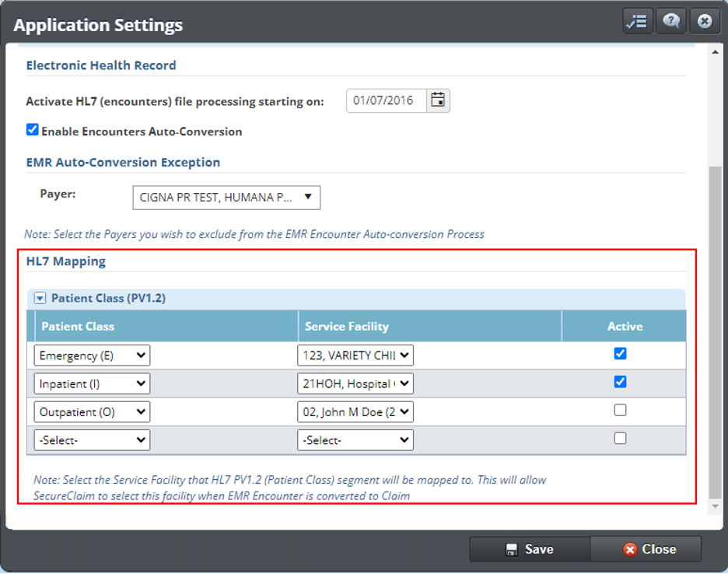Open the Outpatient (O) patient class dropdown
Screen dimensions: 728x574
92,411
